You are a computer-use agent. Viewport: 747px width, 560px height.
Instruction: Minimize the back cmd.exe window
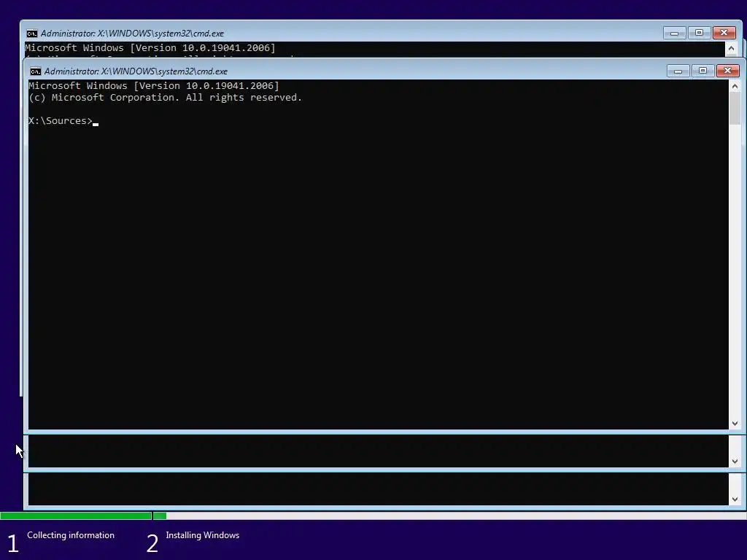click(674, 33)
